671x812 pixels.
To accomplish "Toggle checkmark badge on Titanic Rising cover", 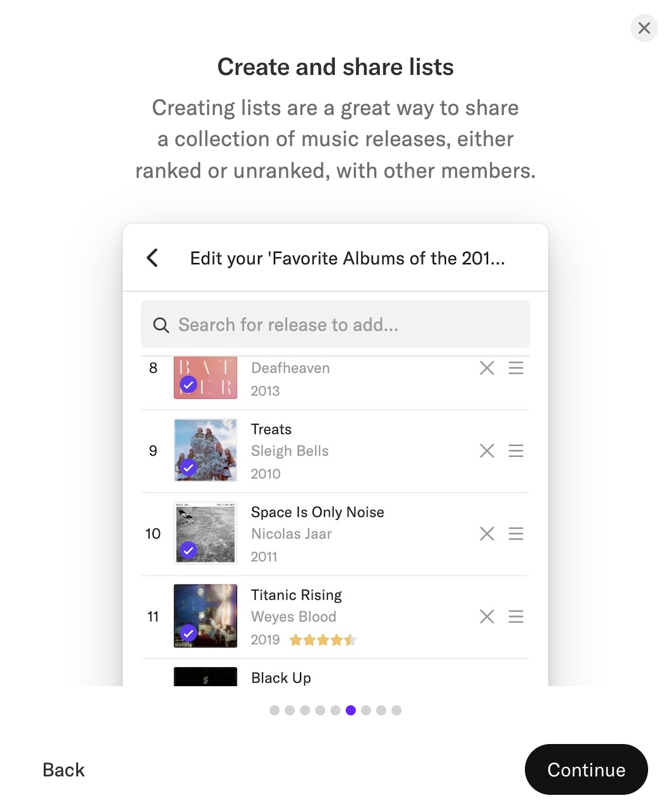I will [x=188, y=633].
